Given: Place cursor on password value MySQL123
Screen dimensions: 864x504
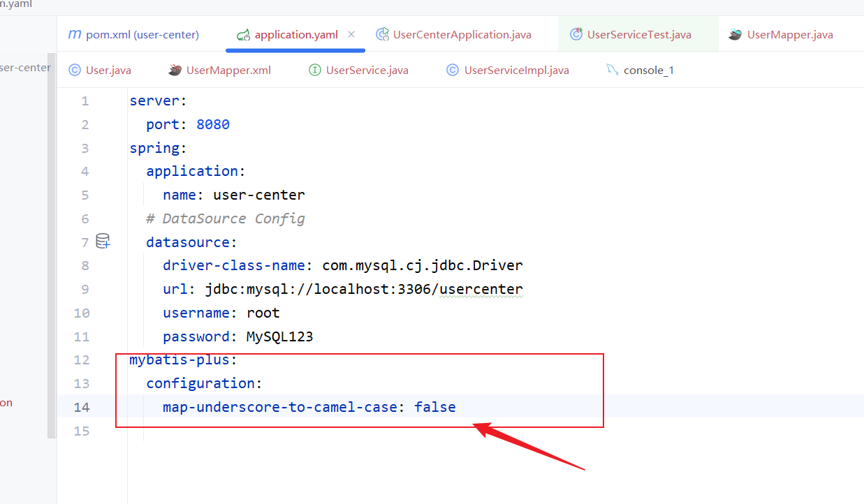Looking at the screenshot, I should click(279, 336).
